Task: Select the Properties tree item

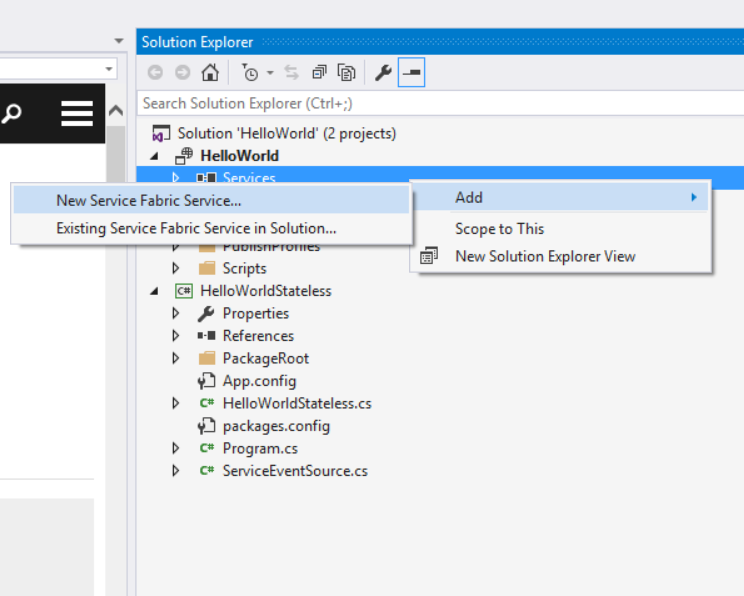Action: point(256,313)
